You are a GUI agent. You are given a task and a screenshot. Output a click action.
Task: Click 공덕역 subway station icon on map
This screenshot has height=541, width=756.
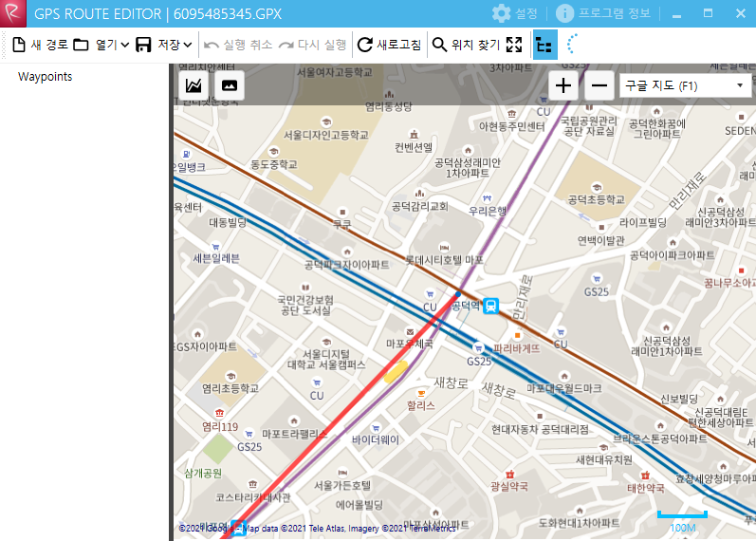tap(490, 306)
